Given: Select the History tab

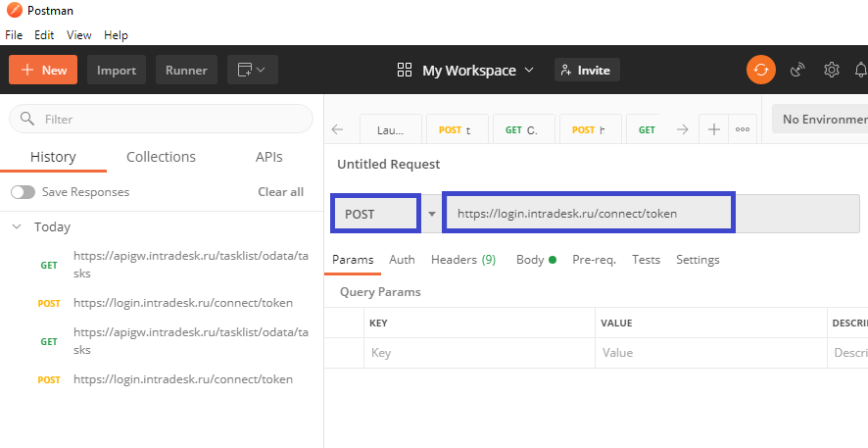Looking at the screenshot, I should pos(53,157).
